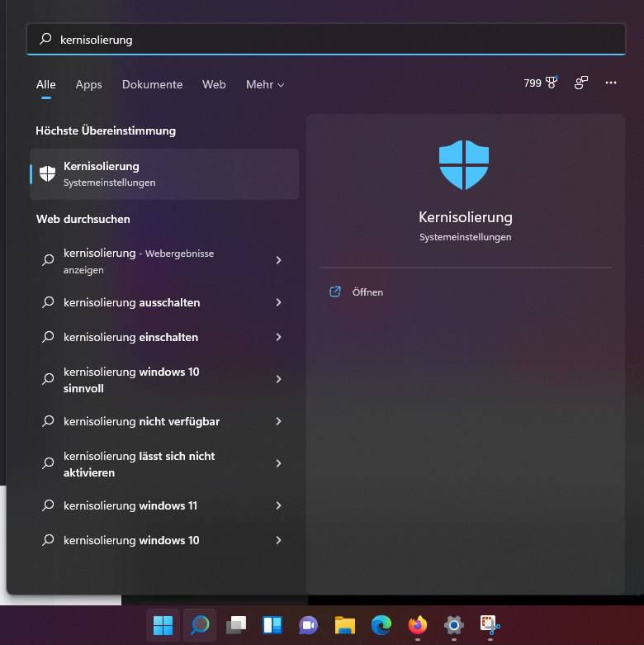Expand arrow for Webergebnisse anzeigen suggestion
The width and height of the screenshot is (644, 645).
[279, 260]
